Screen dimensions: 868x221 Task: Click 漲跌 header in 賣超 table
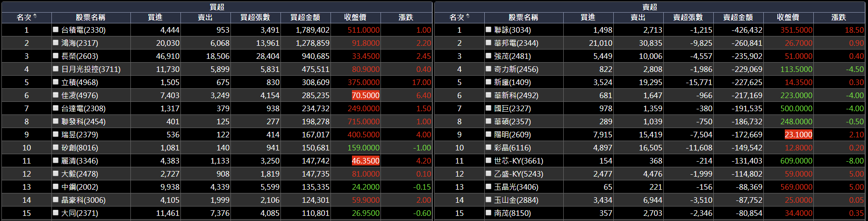point(839,17)
